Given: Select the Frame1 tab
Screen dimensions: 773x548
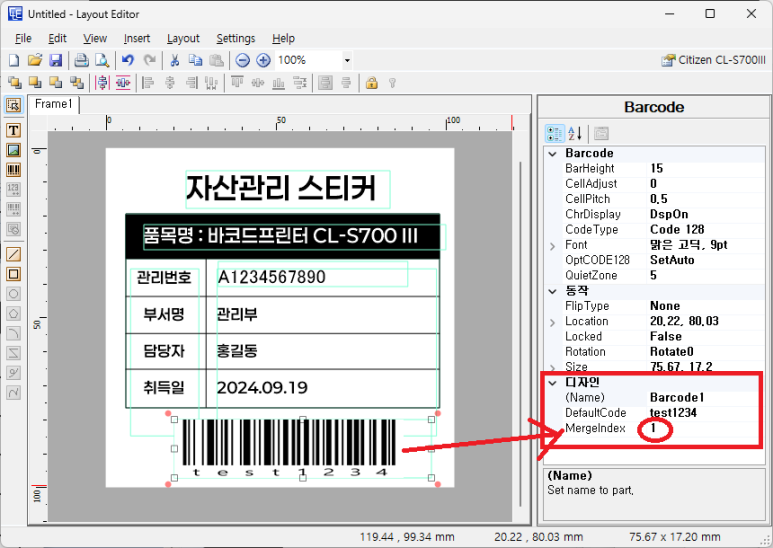Looking at the screenshot, I should click(x=54, y=104).
